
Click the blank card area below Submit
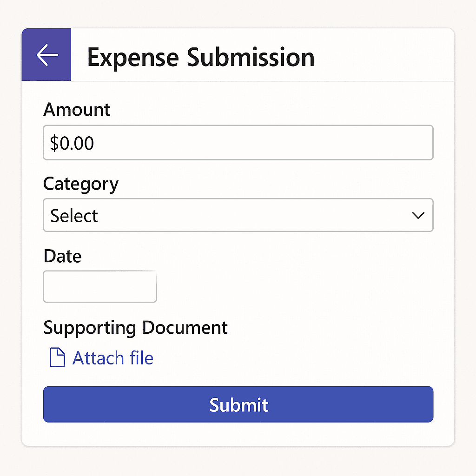(238, 434)
